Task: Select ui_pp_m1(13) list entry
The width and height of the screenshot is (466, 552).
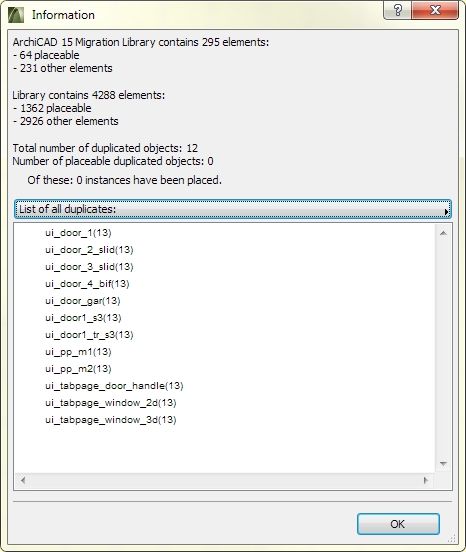Action: tap(78, 352)
